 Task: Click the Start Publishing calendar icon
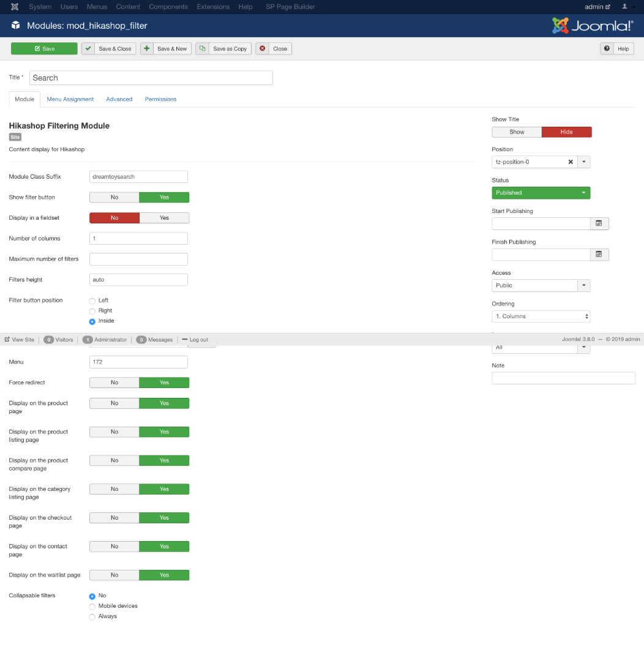(599, 223)
